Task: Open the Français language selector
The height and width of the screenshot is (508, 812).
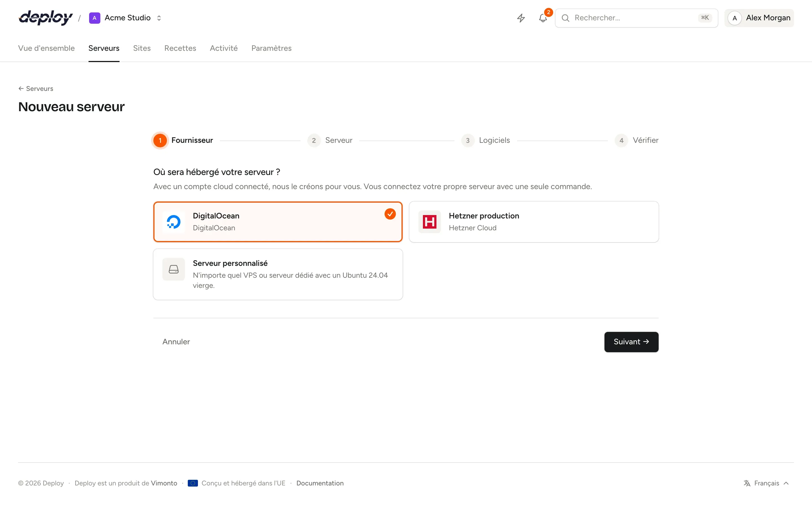Action: [766, 483]
